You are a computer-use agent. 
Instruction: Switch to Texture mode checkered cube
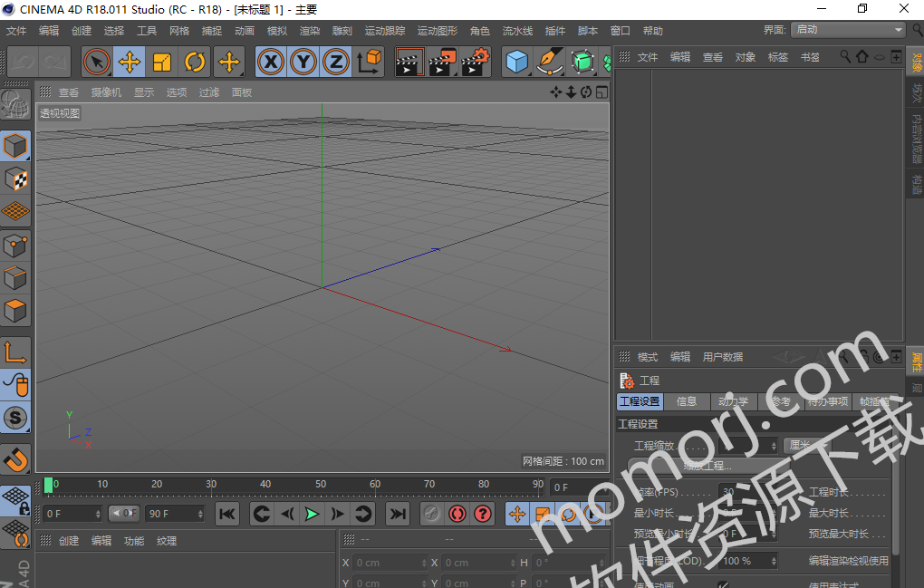coord(15,179)
